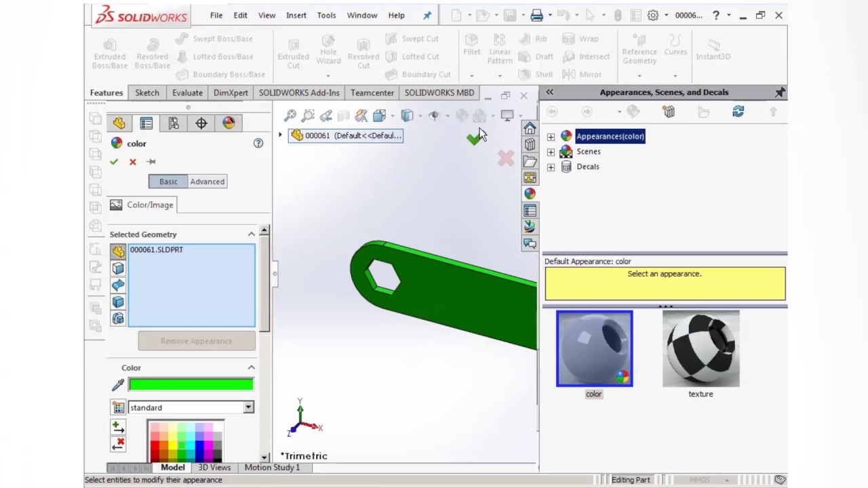
Task: Open the main green color bar
Action: pos(191,385)
